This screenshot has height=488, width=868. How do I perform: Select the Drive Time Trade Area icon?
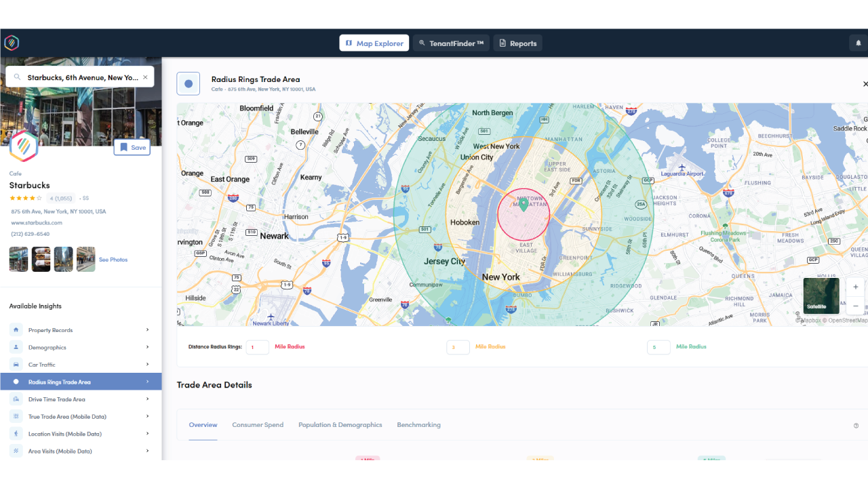15,399
